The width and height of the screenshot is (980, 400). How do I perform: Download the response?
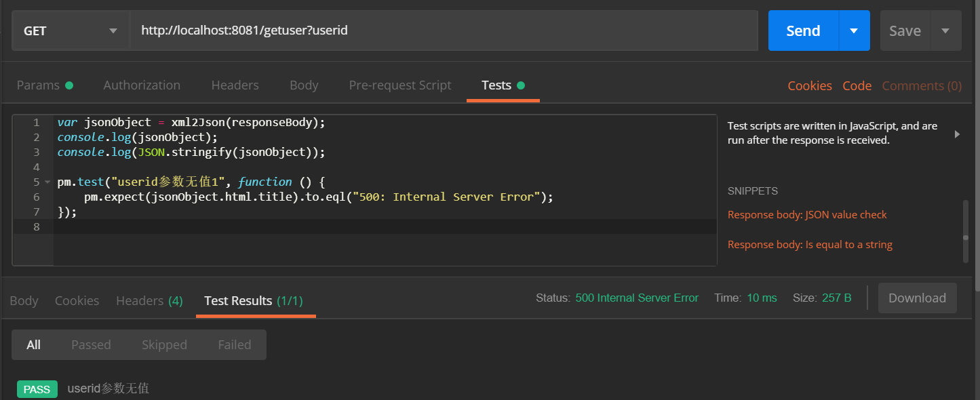pos(917,298)
